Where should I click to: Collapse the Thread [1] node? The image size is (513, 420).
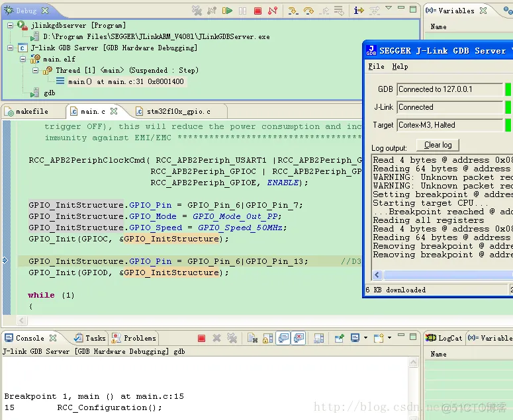(35, 71)
